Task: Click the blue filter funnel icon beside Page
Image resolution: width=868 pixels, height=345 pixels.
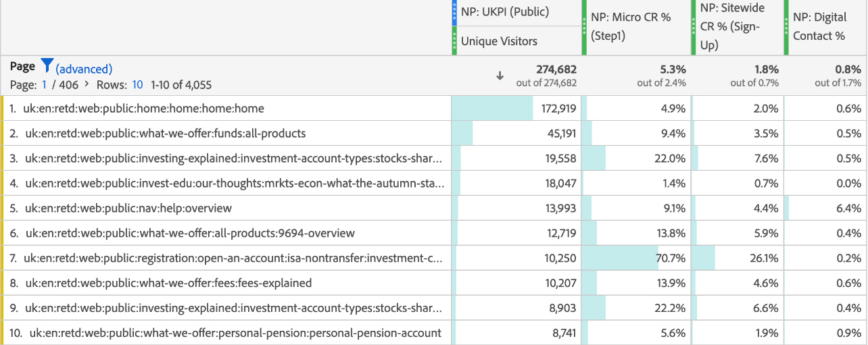Action: click(47, 66)
